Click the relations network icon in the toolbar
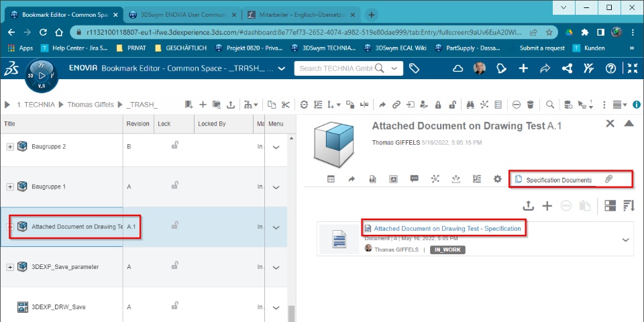This screenshot has height=322, width=644. pos(484,105)
